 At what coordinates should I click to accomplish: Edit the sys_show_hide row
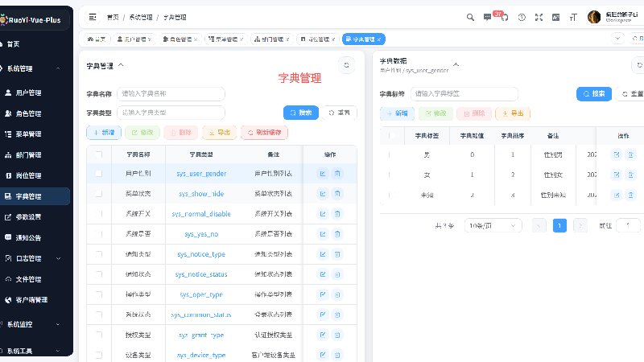pos(323,194)
